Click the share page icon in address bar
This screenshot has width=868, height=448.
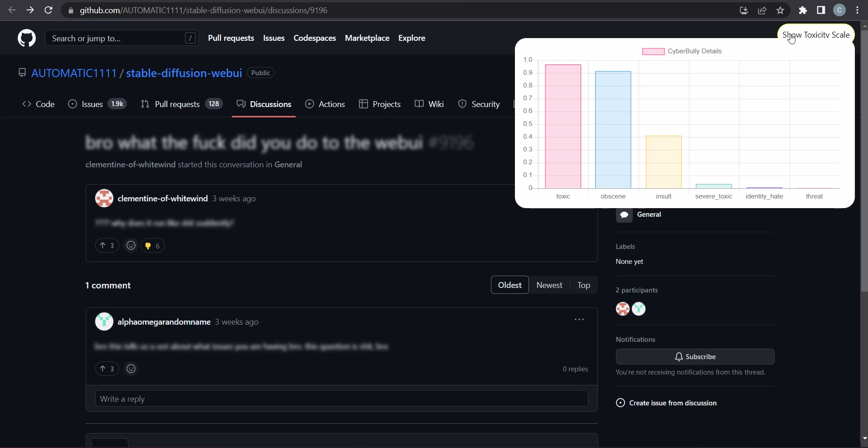coord(762,10)
